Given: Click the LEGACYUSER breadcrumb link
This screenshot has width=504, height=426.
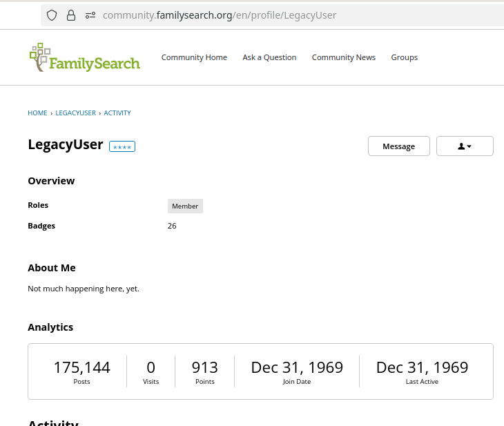Looking at the screenshot, I should (76, 113).
